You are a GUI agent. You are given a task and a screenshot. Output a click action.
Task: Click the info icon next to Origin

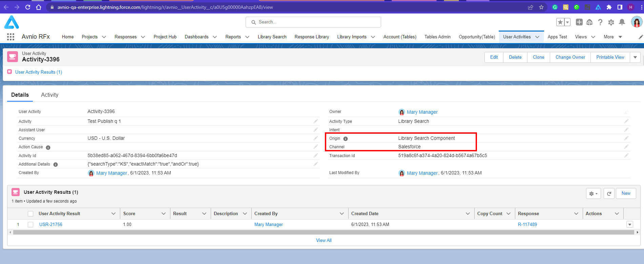346,138
